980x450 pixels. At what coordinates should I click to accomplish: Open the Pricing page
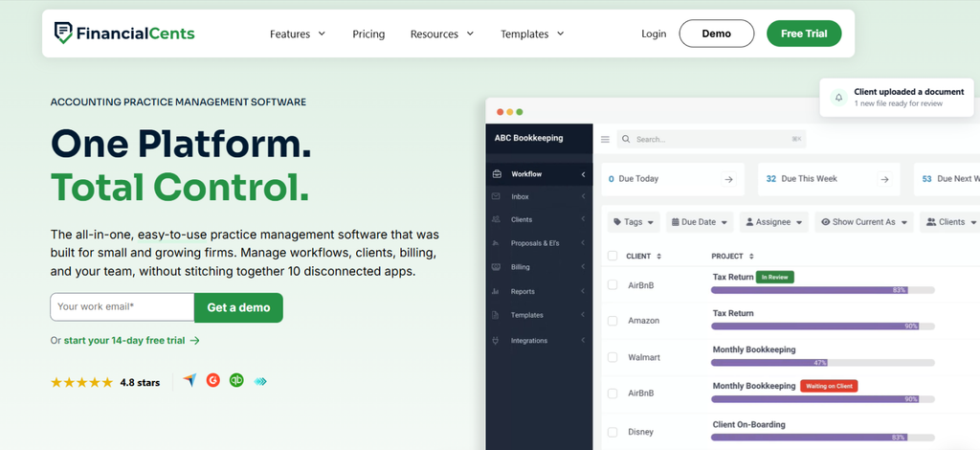[x=368, y=34]
